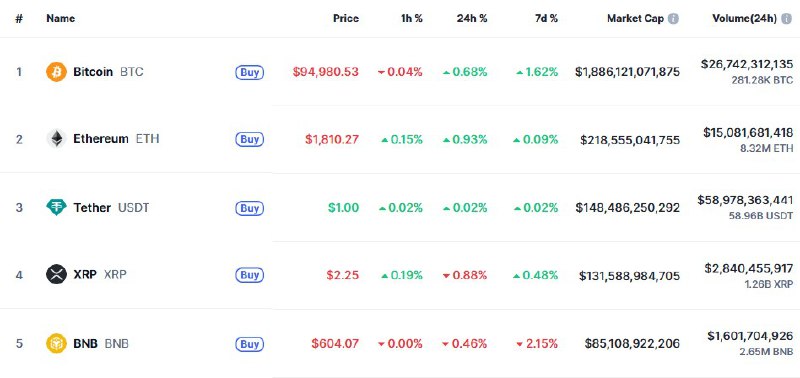Buy Bitcoin using its Buy button
This screenshot has width=800, height=378.
click(249, 72)
